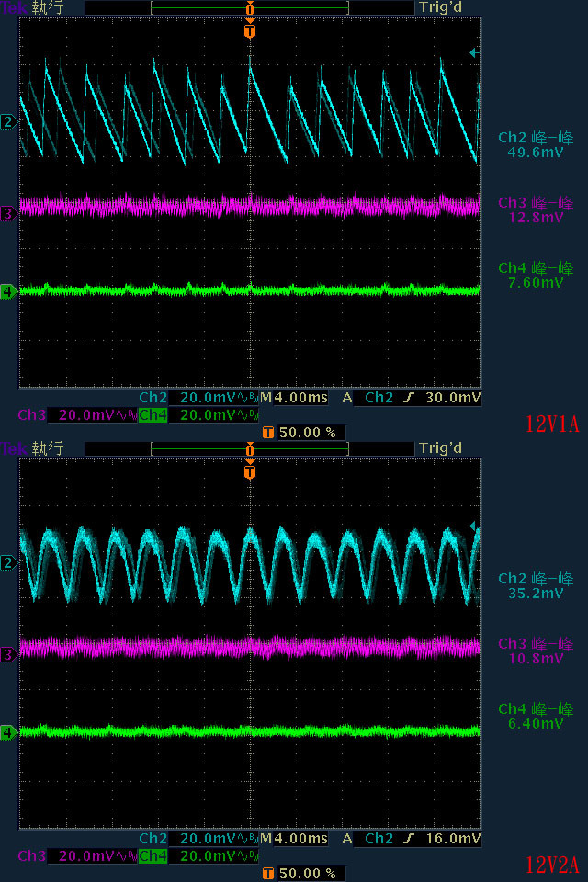Click the Ch3 10.8mV peak-to-peak measurement
Viewport: 588px width, 882px height.
click(536, 650)
